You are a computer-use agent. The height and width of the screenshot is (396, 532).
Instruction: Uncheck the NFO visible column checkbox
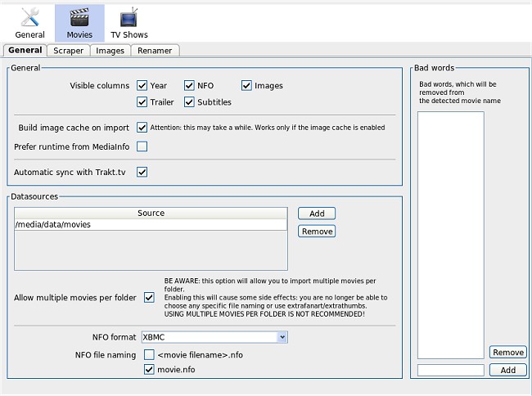pos(190,86)
